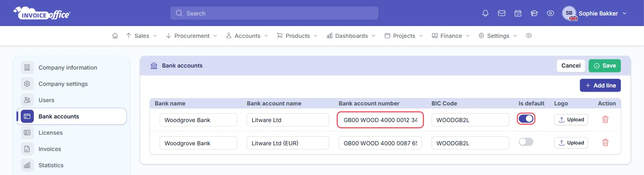This screenshot has width=644, height=175.
Task: Expand the Settings menu
Action: tap(498, 36)
